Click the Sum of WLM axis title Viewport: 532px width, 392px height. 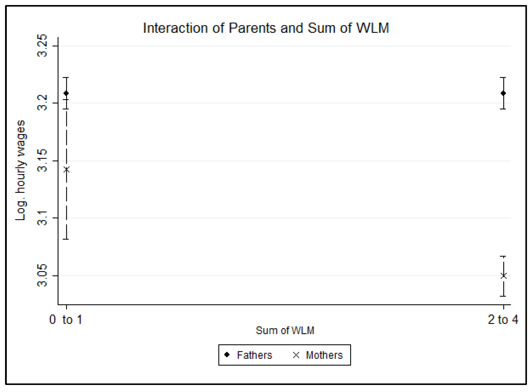tap(285, 330)
